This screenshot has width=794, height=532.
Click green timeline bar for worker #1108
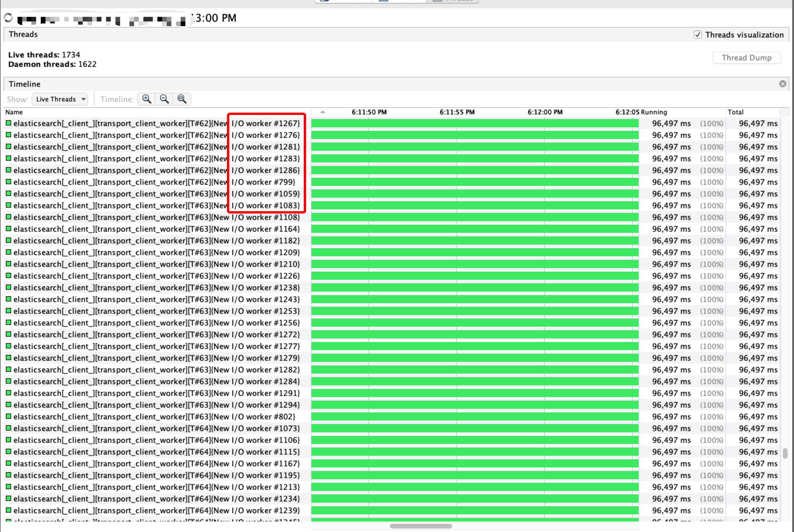[475, 217]
